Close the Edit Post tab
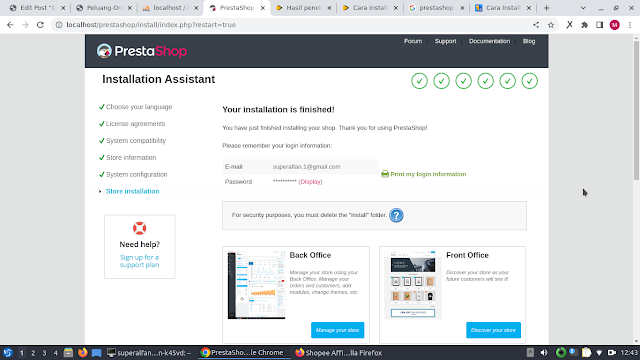This screenshot has height=360, width=640. [63, 8]
